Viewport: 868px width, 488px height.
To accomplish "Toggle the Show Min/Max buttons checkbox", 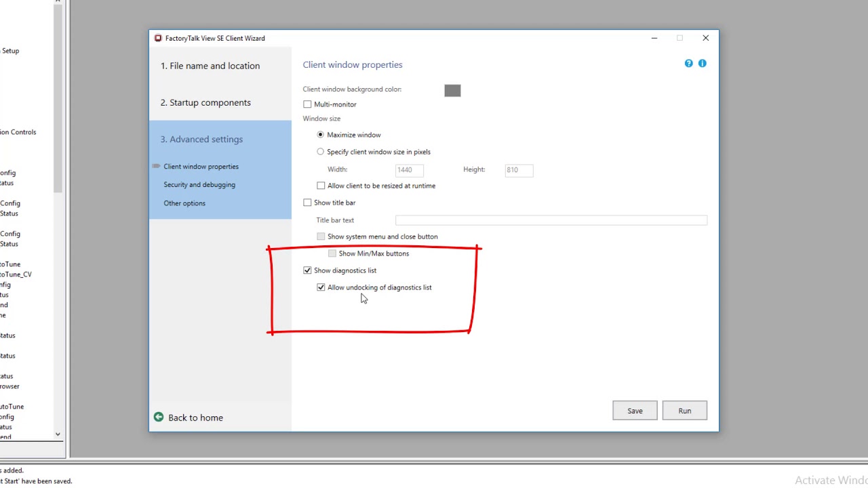I will click(x=332, y=253).
